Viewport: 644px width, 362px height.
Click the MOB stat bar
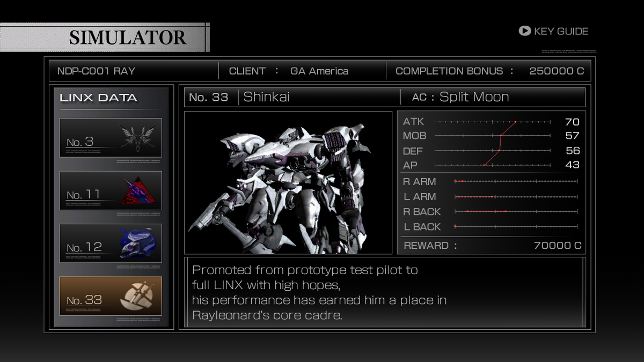(x=493, y=136)
